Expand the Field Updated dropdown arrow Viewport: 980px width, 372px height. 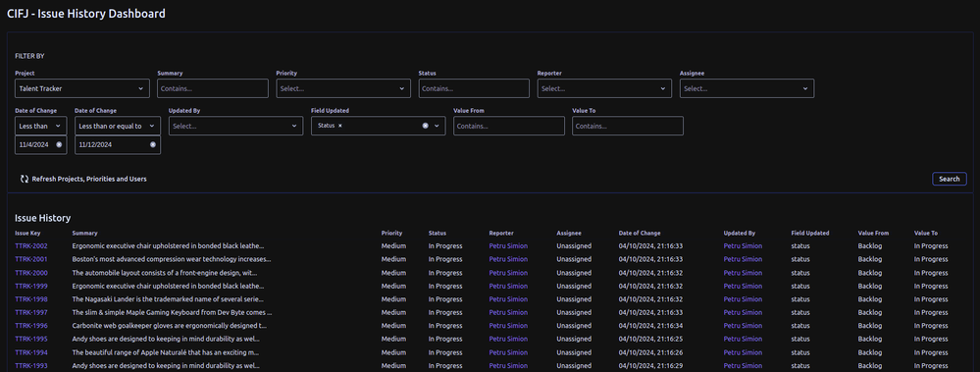click(438, 126)
